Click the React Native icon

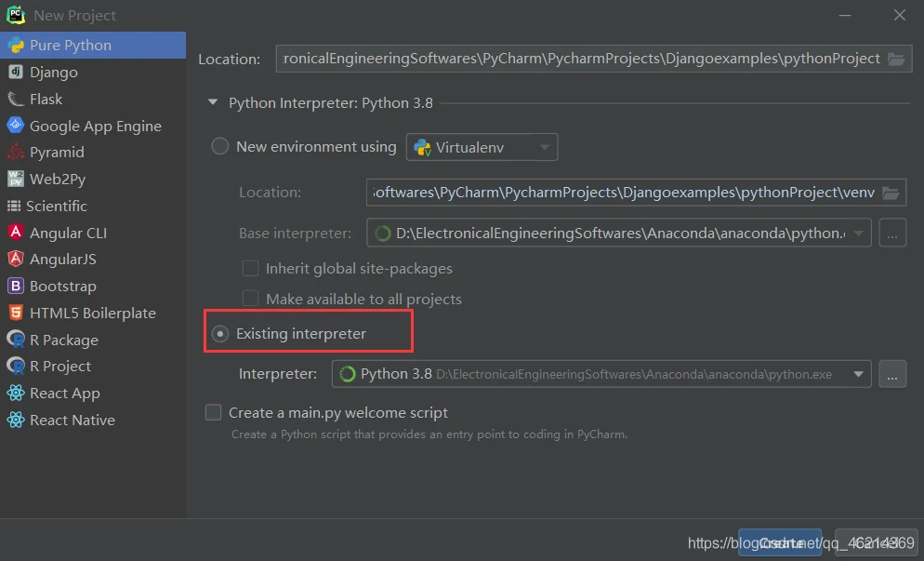tap(16, 420)
